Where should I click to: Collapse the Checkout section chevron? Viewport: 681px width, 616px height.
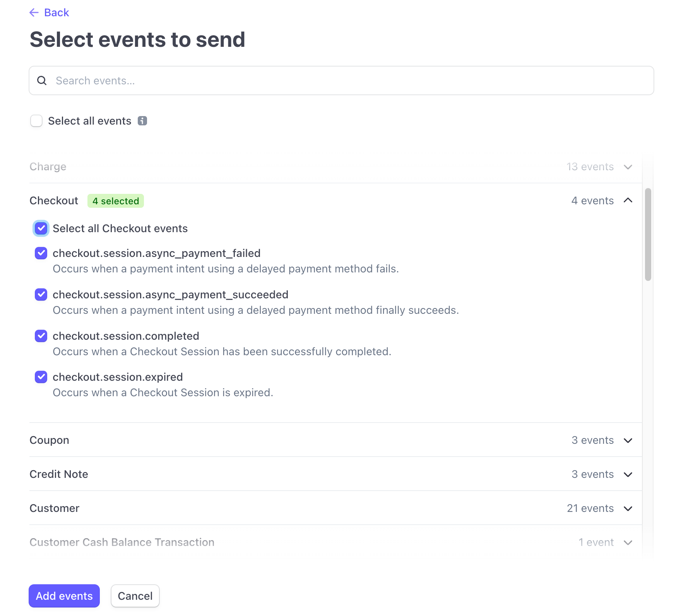click(x=628, y=200)
